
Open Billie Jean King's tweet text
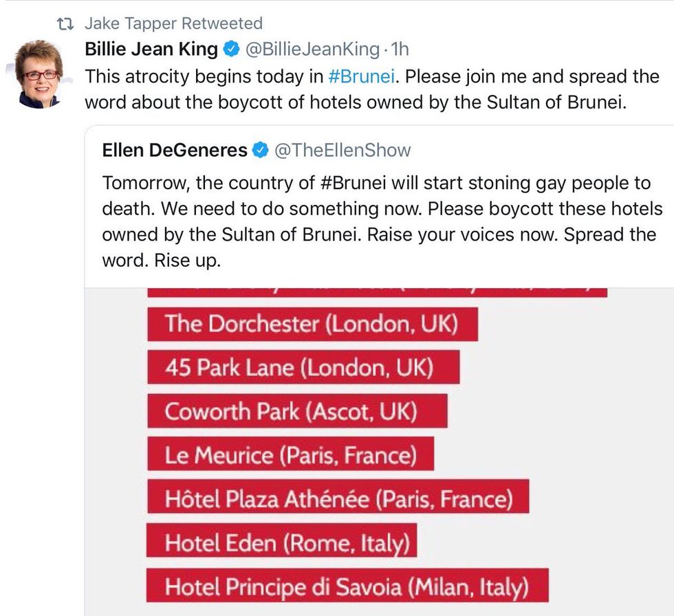[x=372, y=89]
